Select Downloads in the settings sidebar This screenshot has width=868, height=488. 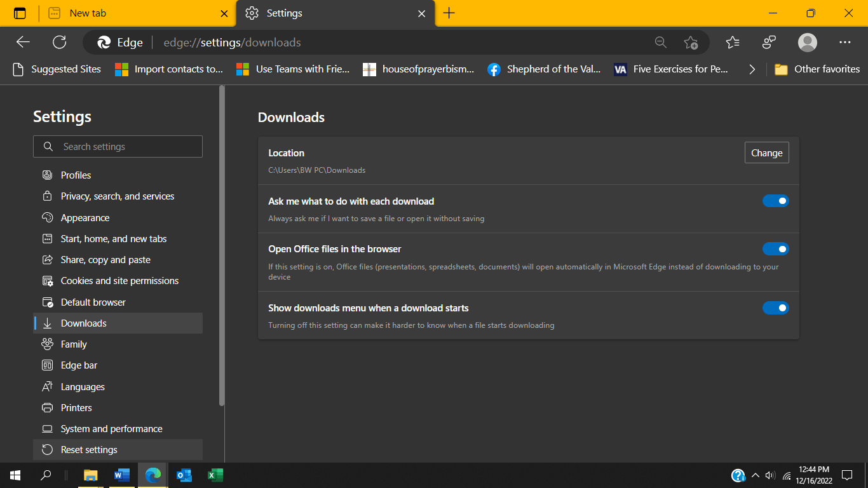point(118,323)
